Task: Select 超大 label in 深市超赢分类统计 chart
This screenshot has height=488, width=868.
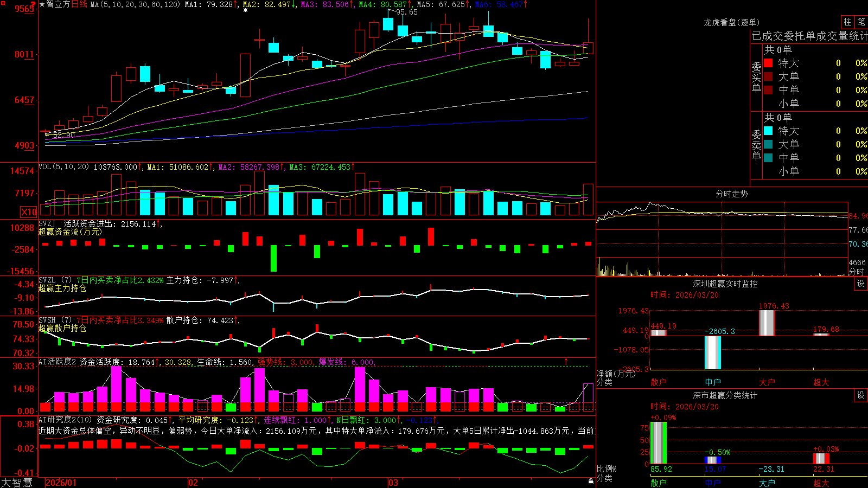Action: (x=821, y=483)
